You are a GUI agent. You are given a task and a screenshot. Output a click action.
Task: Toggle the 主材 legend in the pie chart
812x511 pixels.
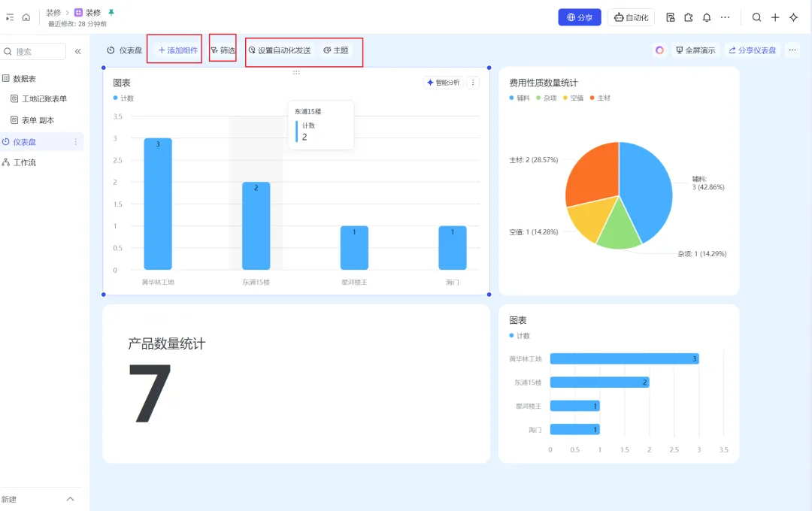pyautogui.click(x=600, y=98)
